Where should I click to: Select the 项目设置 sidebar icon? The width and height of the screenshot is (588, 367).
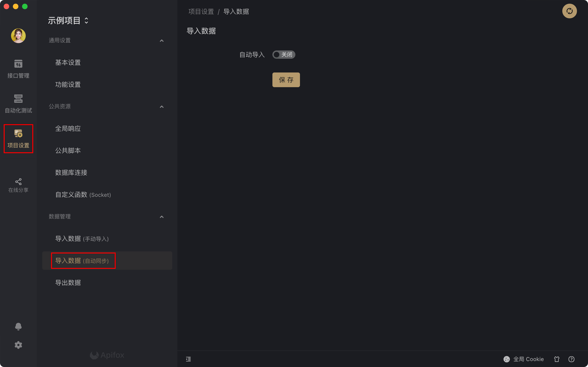(x=18, y=139)
